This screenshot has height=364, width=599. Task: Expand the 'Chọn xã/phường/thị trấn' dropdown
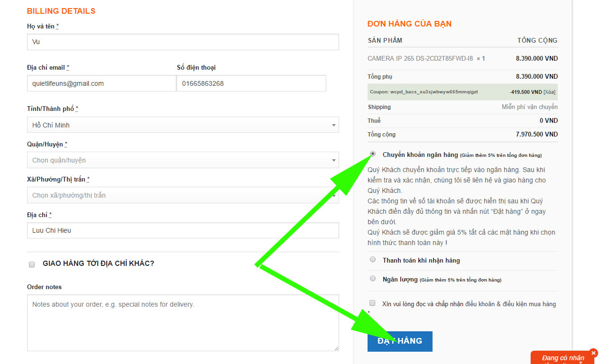(x=183, y=195)
